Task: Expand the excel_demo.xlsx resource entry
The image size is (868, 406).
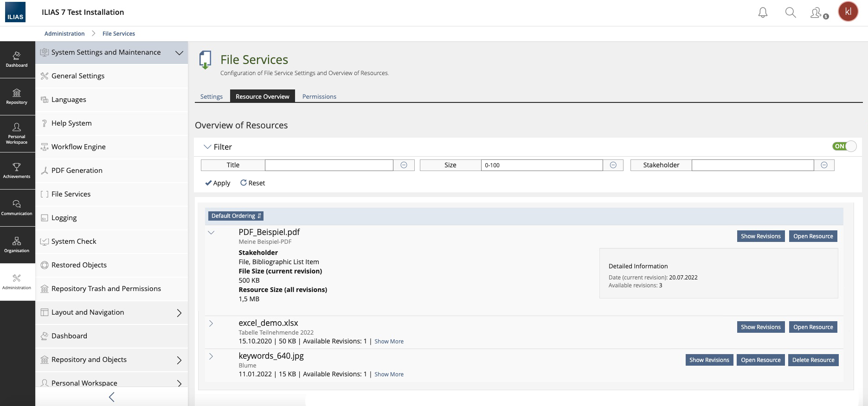Action: [x=211, y=324]
